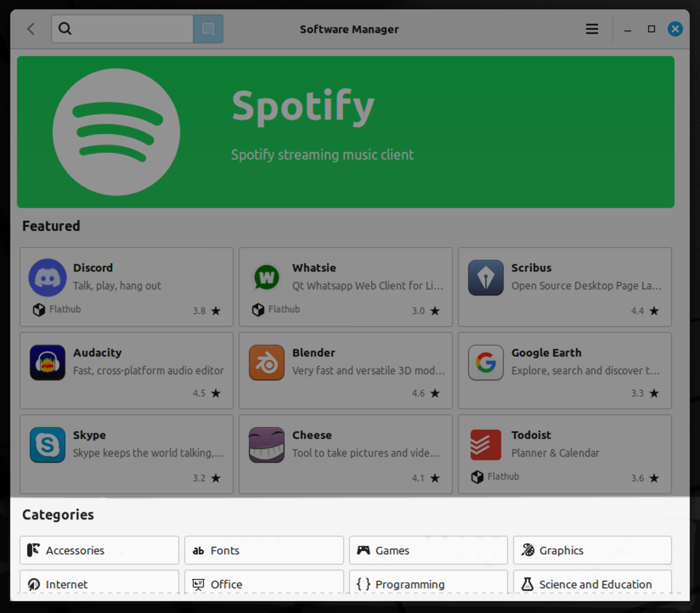Focus the search input field
Image resolution: width=700 pixels, height=613 pixels.
click(122, 29)
